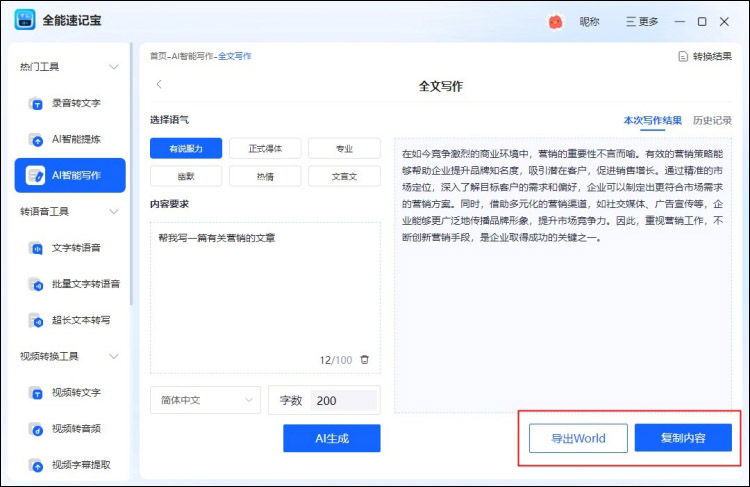The width and height of the screenshot is (750, 487).
Task: Open the 更多 hamburger menu
Action: pyautogui.click(x=642, y=22)
